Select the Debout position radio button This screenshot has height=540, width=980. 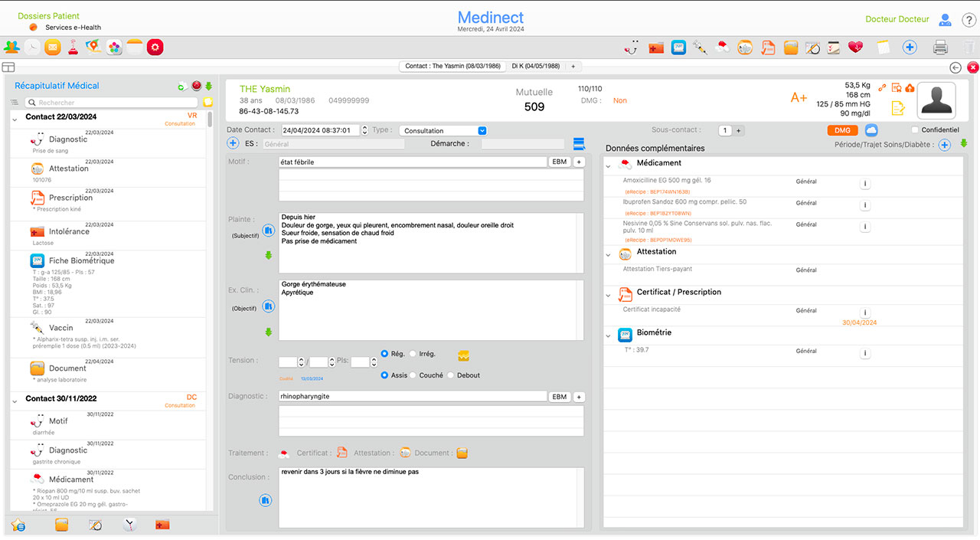click(x=450, y=375)
